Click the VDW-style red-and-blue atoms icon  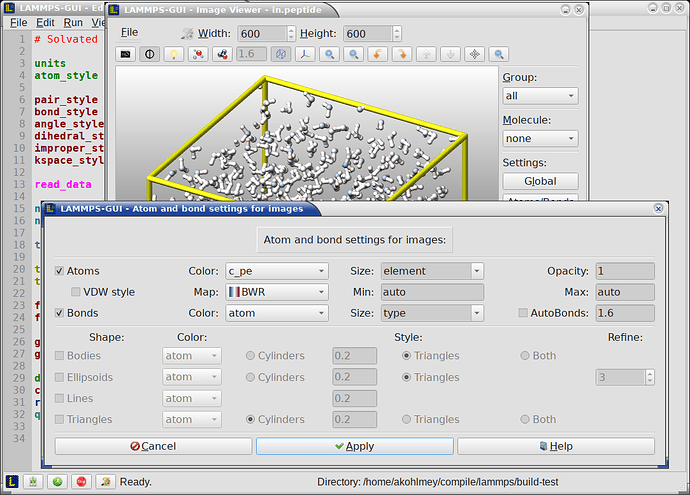[198, 54]
